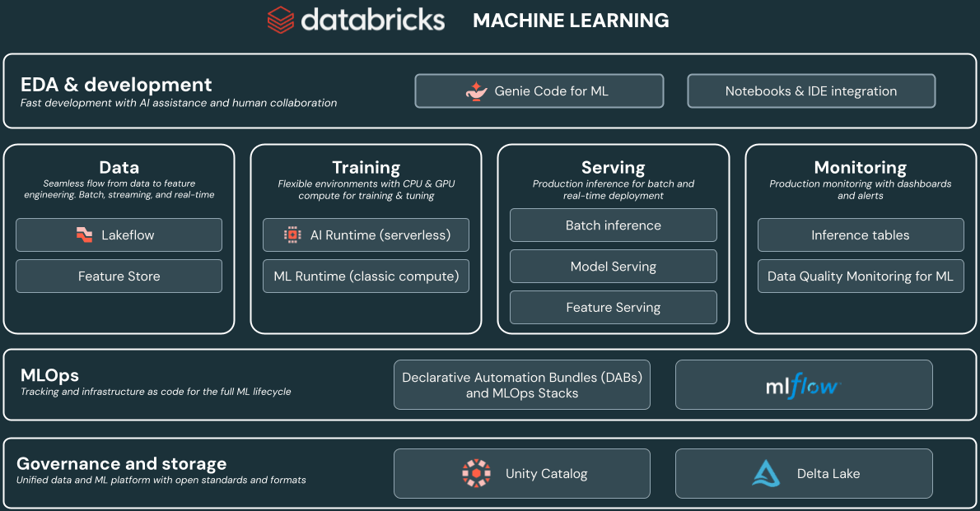980x511 pixels.
Task: Click the Data section heading
Action: tap(119, 167)
